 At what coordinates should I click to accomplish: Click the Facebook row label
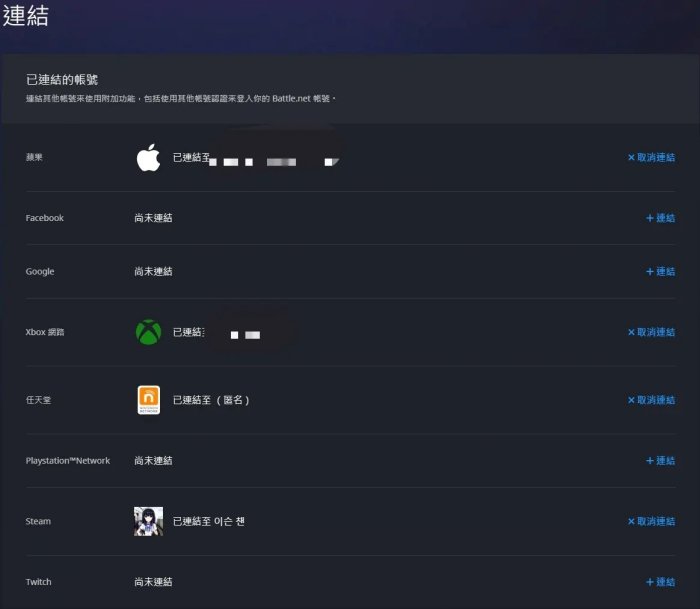pyautogui.click(x=45, y=218)
